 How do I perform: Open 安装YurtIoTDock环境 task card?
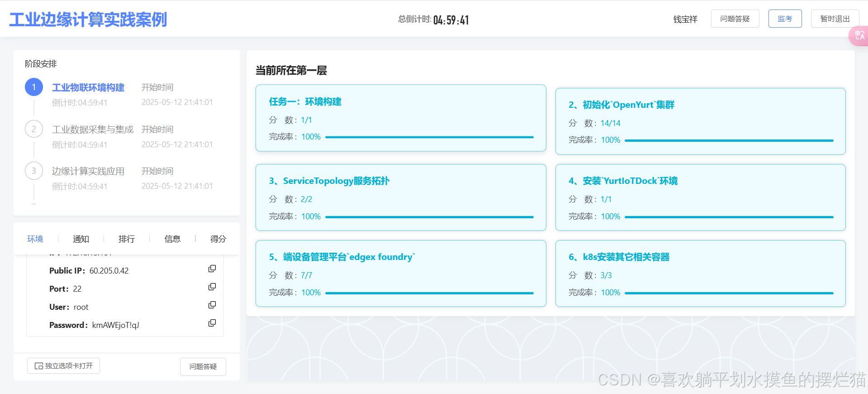click(x=701, y=197)
